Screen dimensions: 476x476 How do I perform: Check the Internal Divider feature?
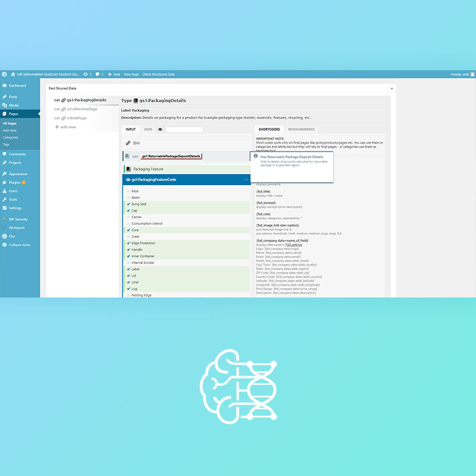click(128, 262)
